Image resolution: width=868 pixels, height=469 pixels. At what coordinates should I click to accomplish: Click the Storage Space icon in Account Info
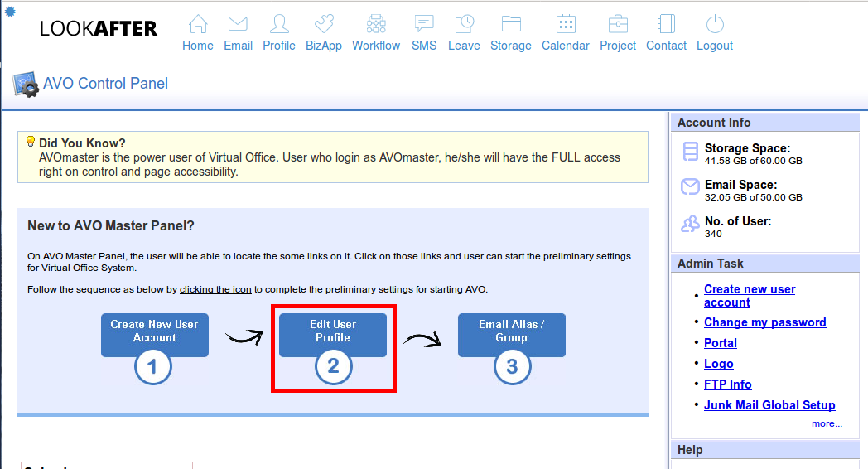click(x=690, y=151)
